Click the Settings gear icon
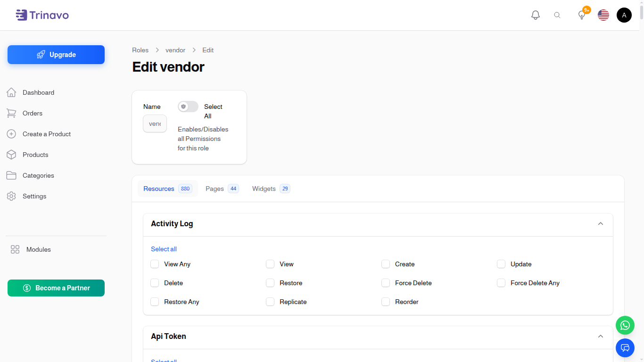 [x=11, y=196]
